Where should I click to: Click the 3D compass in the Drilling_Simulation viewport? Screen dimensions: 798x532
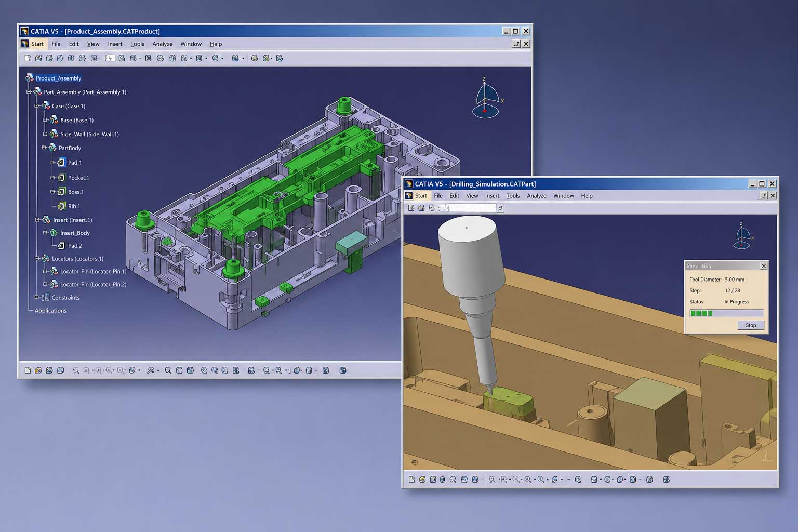click(743, 236)
